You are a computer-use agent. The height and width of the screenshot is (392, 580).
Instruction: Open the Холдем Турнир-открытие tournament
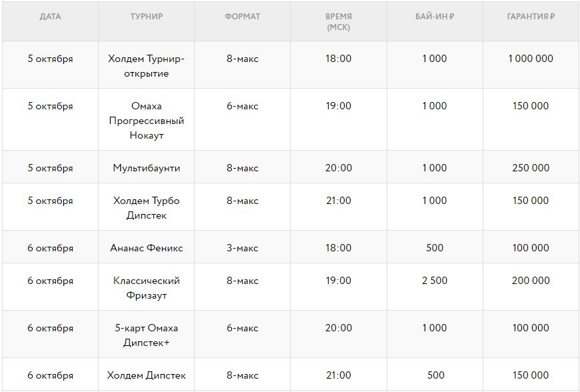pyautogui.click(x=146, y=66)
